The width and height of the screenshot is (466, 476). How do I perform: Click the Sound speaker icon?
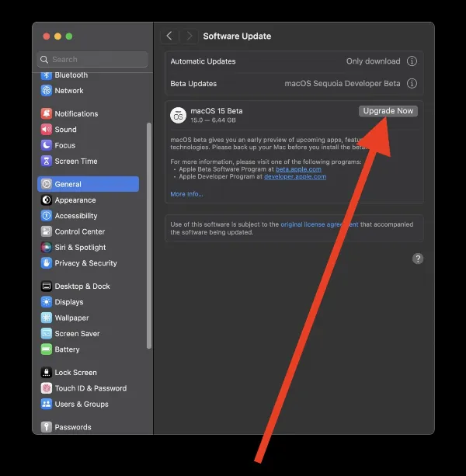47,130
